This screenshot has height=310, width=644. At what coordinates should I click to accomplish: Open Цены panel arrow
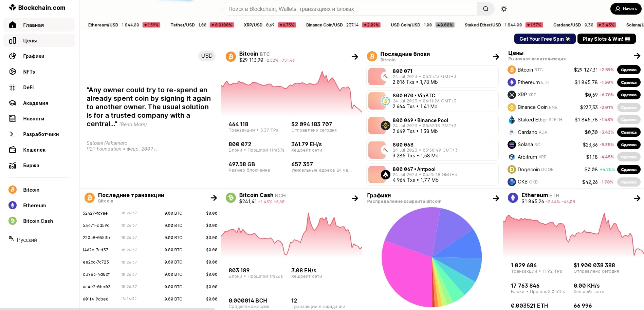637,56
